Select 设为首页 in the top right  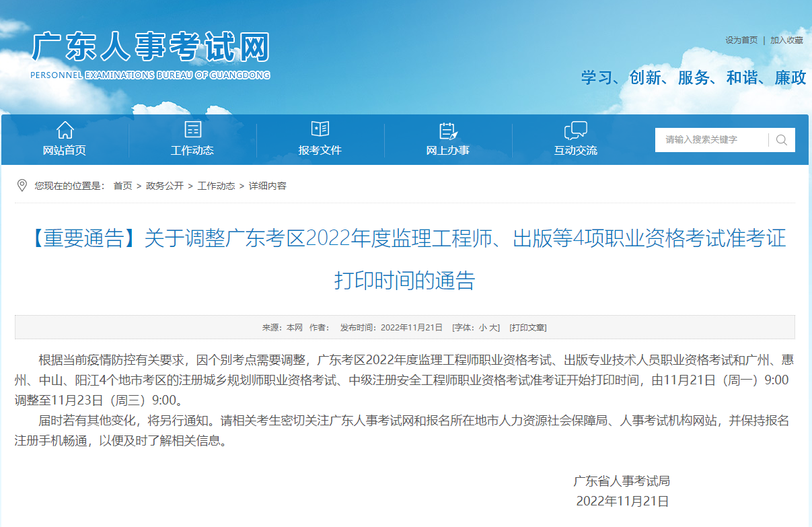tap(741, 40)
